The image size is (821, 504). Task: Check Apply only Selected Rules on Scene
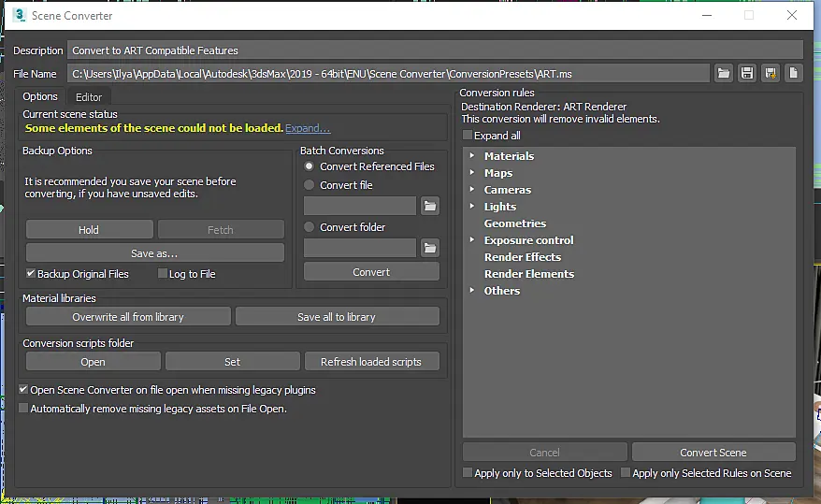click(626, 472)
